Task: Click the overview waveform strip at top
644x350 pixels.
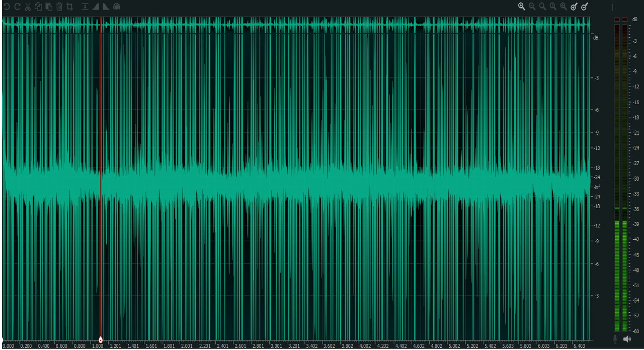Action: click(296, 25)
